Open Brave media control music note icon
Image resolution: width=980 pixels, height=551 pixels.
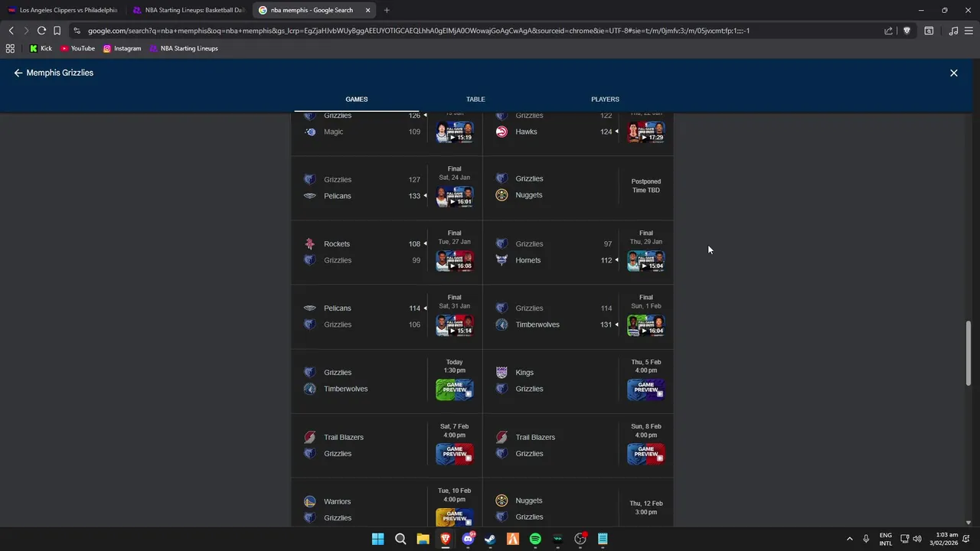tap(953, 31)
